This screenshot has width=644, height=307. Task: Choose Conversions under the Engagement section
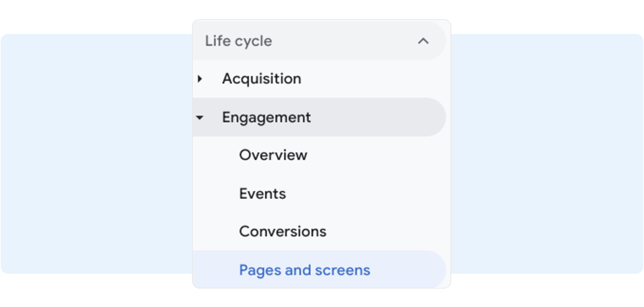[x=282, y=231]
